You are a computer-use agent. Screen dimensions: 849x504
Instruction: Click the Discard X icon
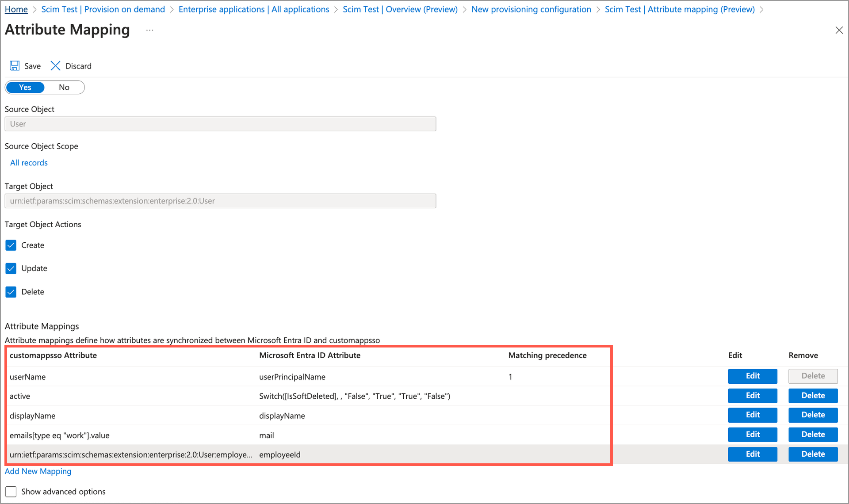(x=55, y=65)
